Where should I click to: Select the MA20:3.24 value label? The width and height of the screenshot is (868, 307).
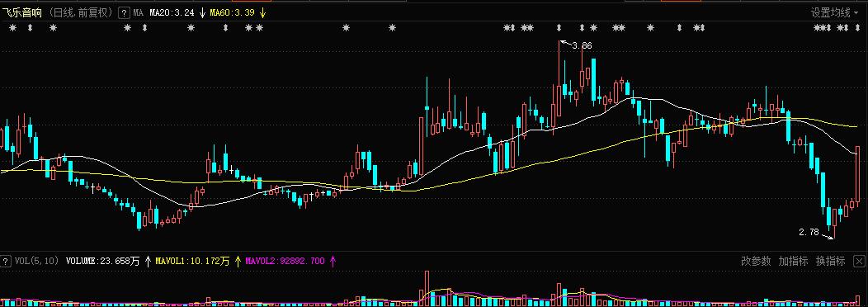(172, 12)
